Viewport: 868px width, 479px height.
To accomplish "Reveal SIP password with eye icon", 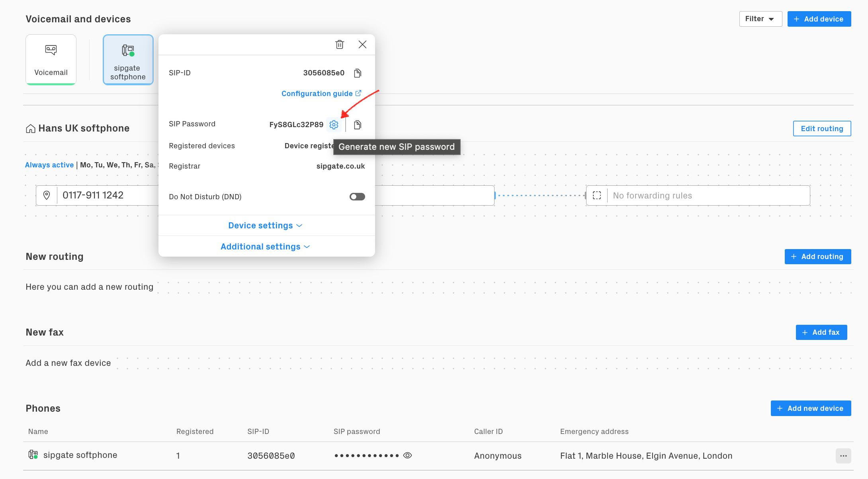I will coord(407,455).
